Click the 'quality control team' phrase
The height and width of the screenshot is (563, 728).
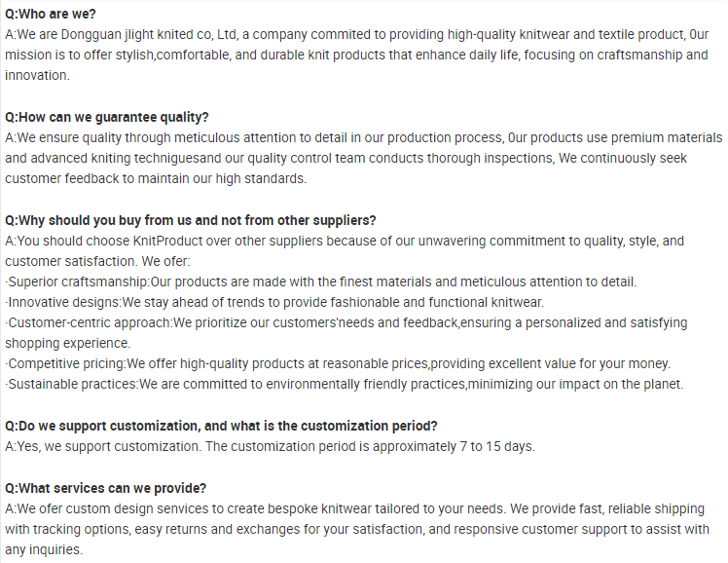[306, 159]
